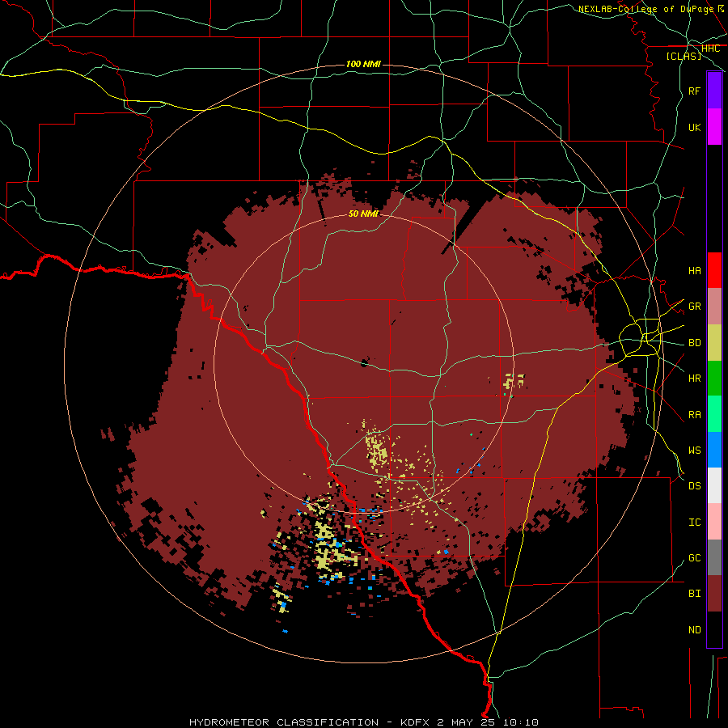Click the 'RF' legend label
This screenshot has height=728, width=728.
pos(694,91)
